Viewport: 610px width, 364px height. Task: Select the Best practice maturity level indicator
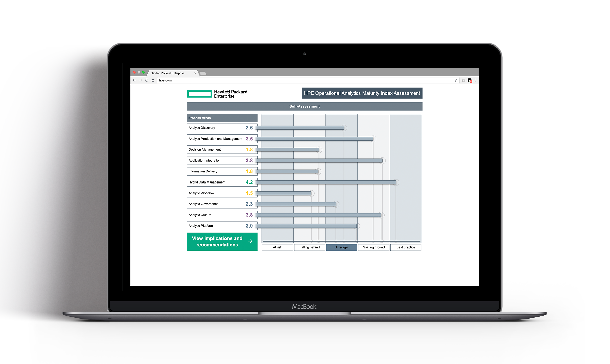pos(405,247)
